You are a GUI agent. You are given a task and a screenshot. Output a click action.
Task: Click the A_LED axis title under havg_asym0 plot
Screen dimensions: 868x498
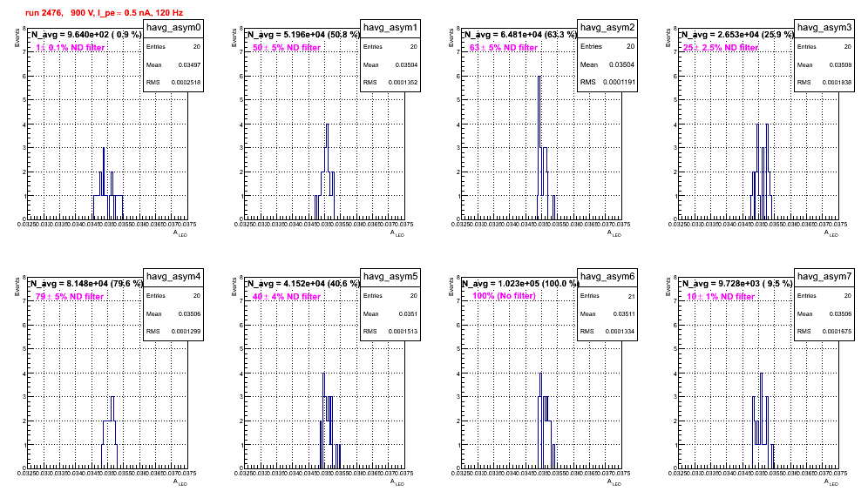pos(180,233)
